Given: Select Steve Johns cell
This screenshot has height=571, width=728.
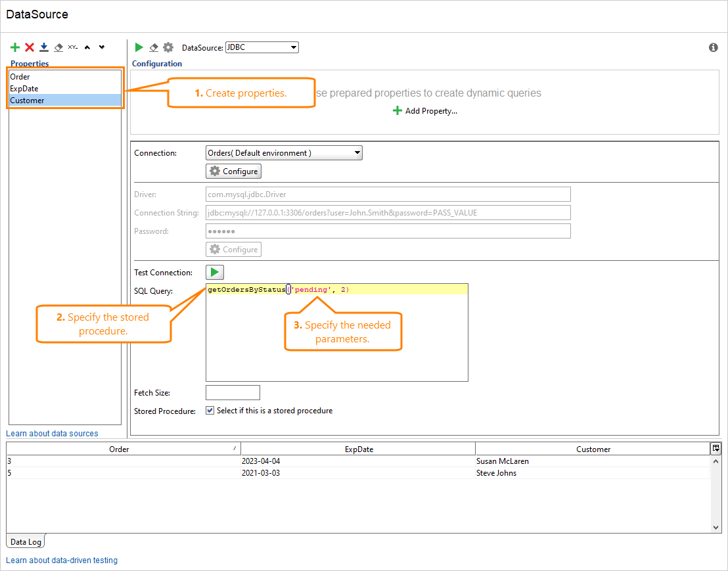Looking at the screenshot, I should (x=593, y=472).
